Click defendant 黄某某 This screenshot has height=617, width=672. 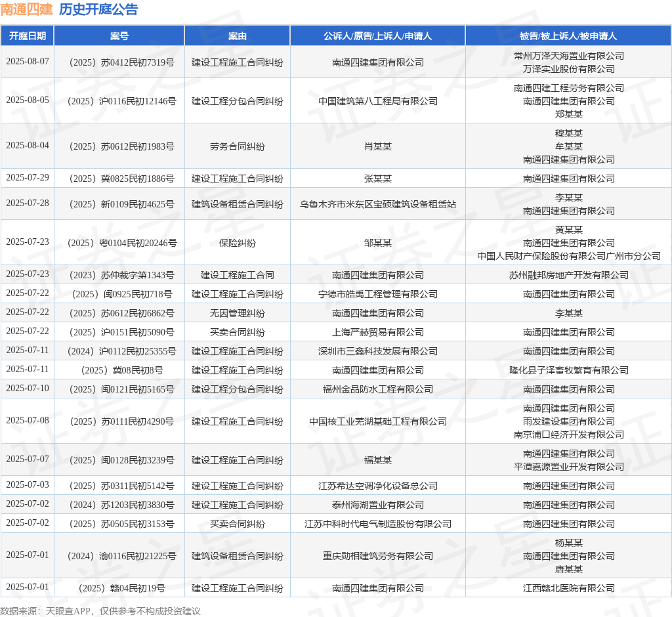tap(569, 230)
